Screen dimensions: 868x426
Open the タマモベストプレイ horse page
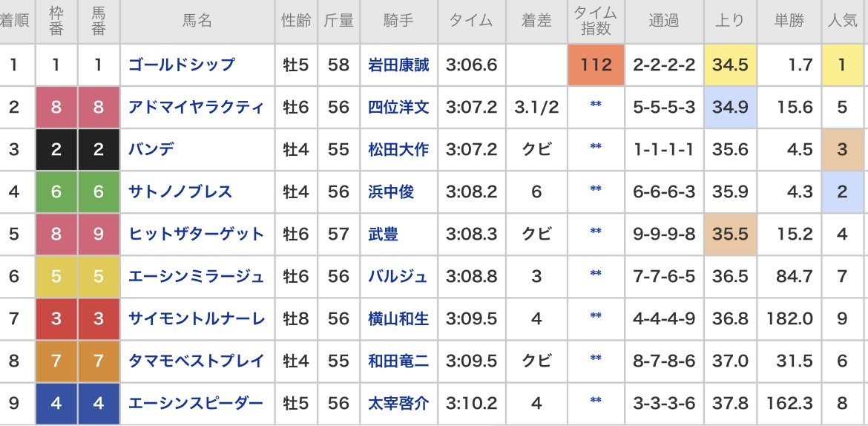click(197, 361)
